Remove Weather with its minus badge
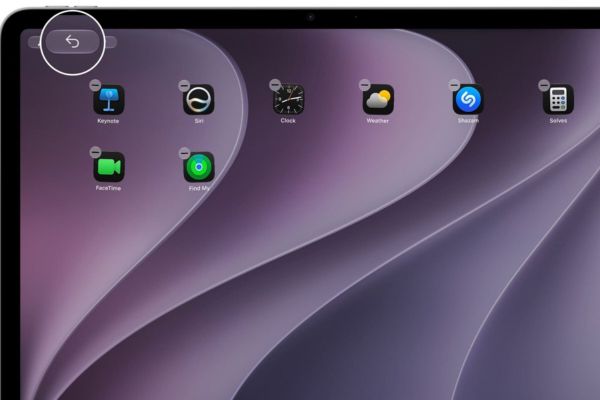The width and height of the screenshot is (600, 400). [365, 84]
